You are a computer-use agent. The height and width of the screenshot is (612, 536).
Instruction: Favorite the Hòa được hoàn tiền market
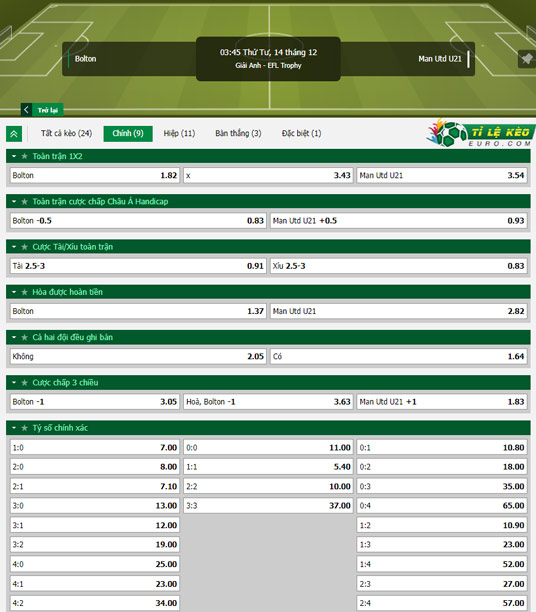click(x=25, y=292)
